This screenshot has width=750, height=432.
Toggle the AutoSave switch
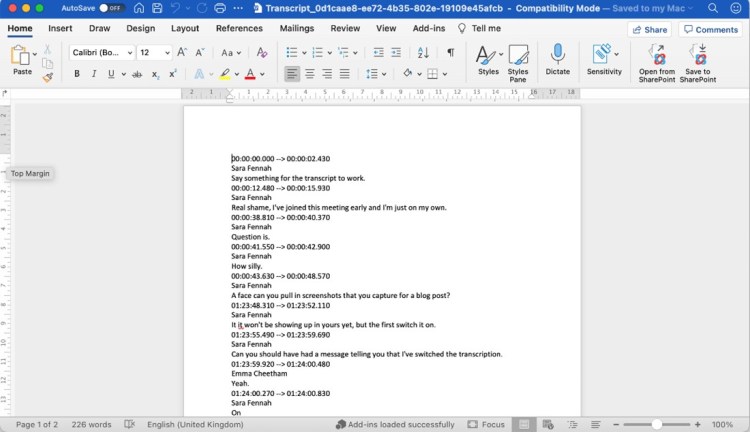point(110,8)
